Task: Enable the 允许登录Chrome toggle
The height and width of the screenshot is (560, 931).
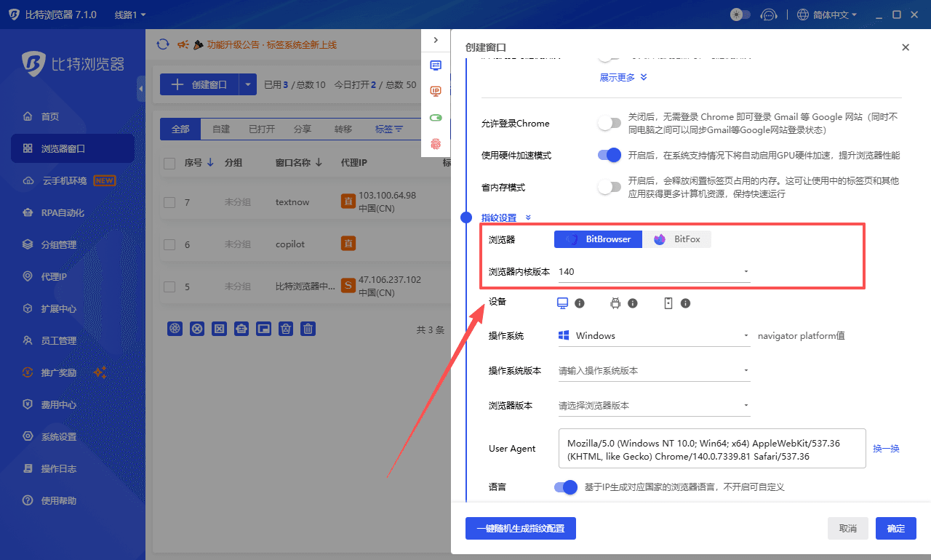Action: pos(609,123)
